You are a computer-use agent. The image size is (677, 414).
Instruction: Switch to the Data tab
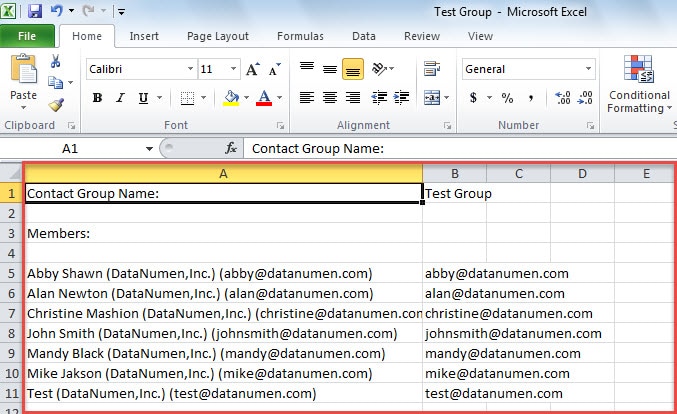coord(364,36)
